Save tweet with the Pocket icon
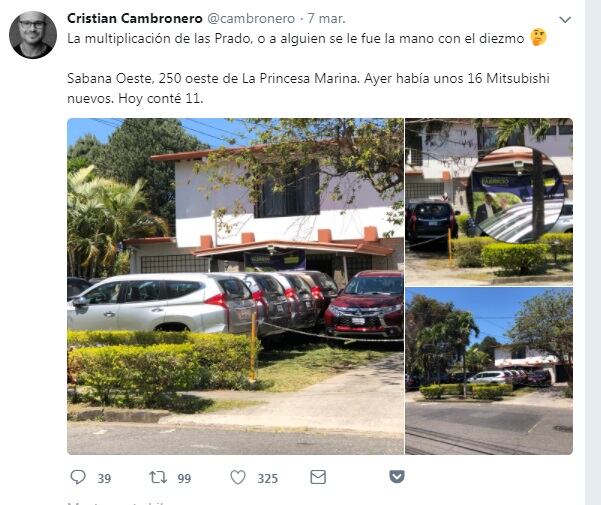This screenshot has height=505, width=601. tap(397, 477)
